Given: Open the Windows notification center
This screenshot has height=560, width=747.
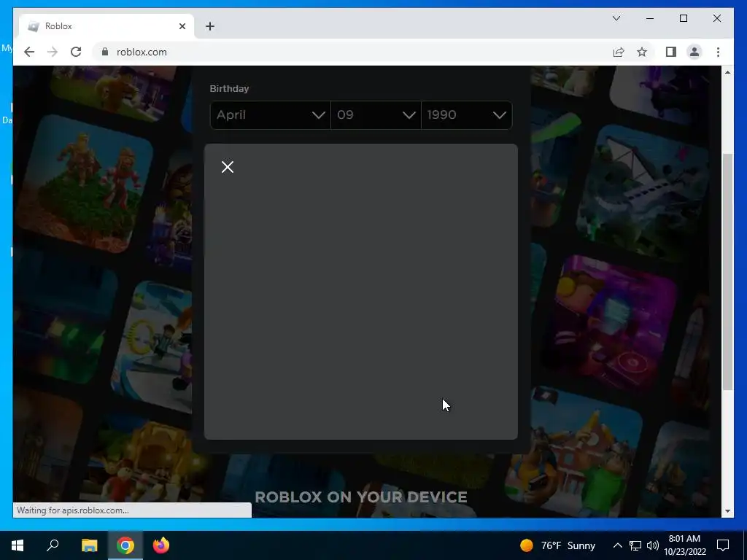Looking at the screenshot, I should tap(723, 545).
